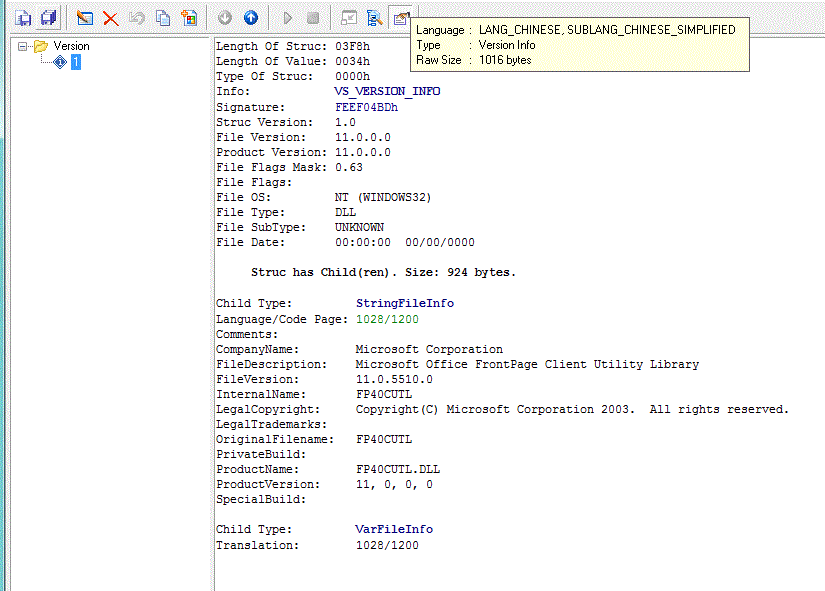Click the window-with-arrow toolbar icon

click(x=349, y=18)
